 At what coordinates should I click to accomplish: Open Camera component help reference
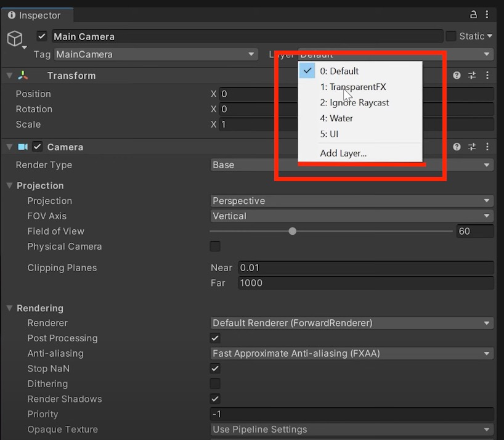(457, 147)
